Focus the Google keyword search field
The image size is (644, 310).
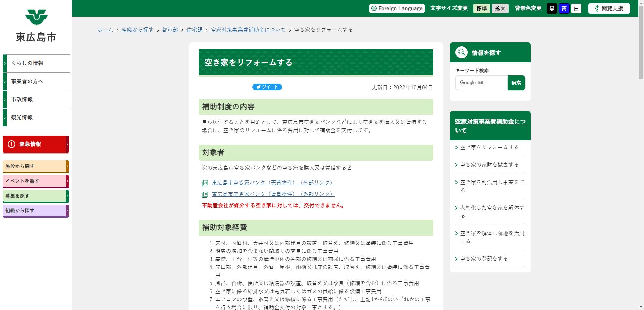coord(481,83)
